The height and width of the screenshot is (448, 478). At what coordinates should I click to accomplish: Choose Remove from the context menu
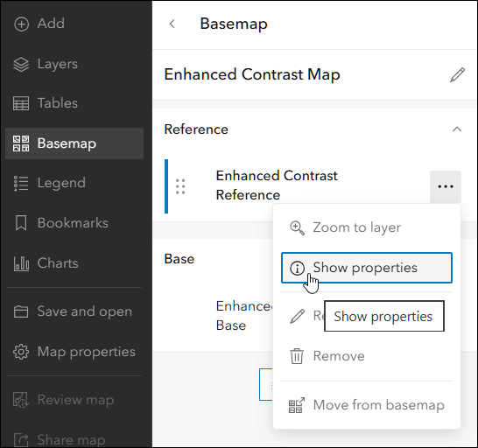tap(367, 356)
